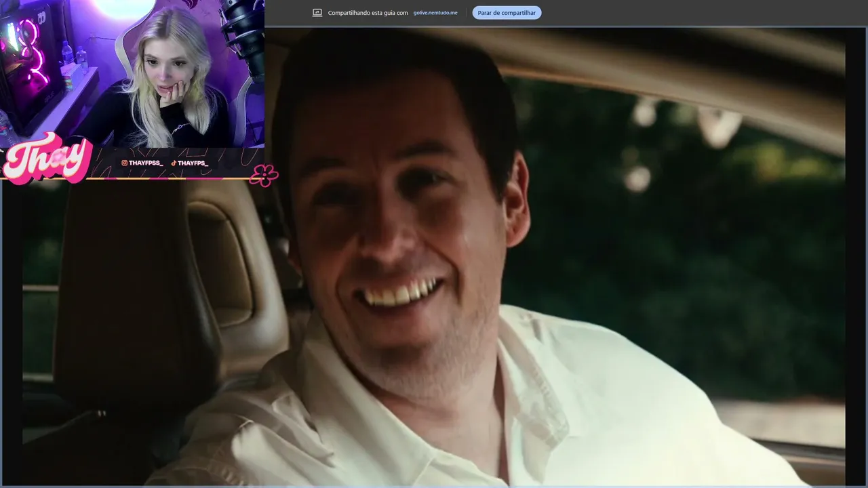Click the shared movie video frame
868x488 pixels.
[434, 256]
